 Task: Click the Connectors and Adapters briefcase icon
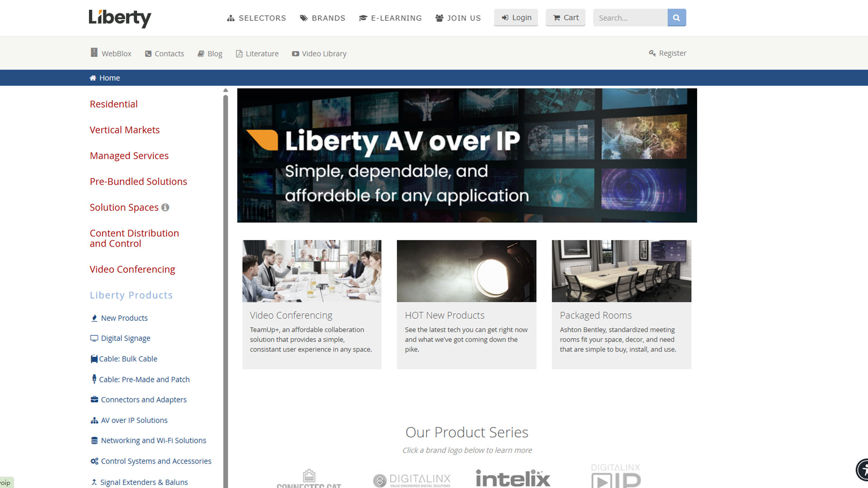point(94,399)
